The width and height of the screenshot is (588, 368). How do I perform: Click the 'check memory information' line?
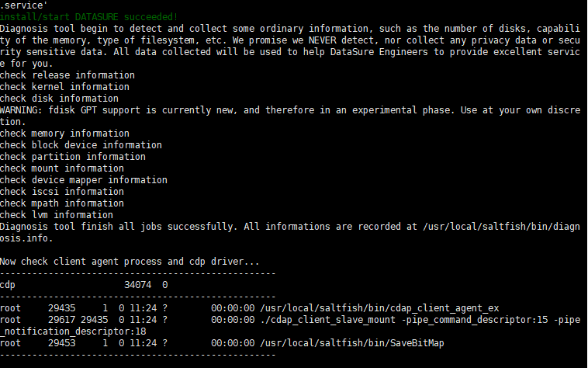click(64, 134)
